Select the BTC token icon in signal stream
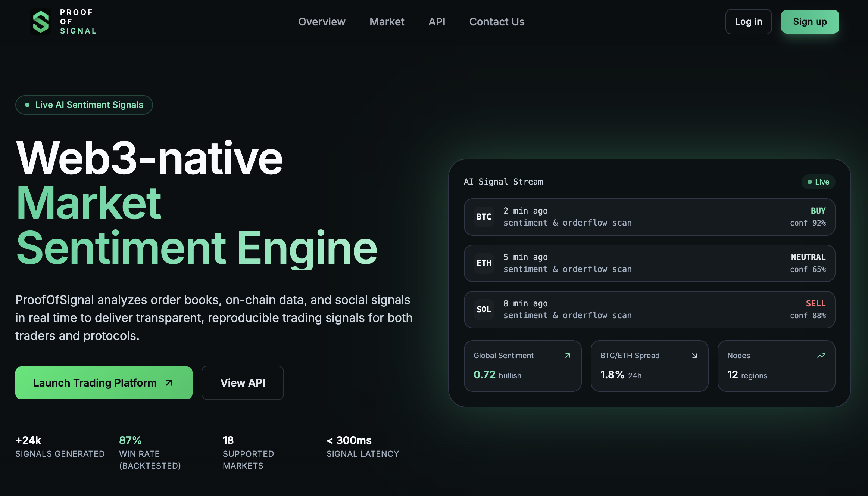868x496 pixels. click(484, 217)
